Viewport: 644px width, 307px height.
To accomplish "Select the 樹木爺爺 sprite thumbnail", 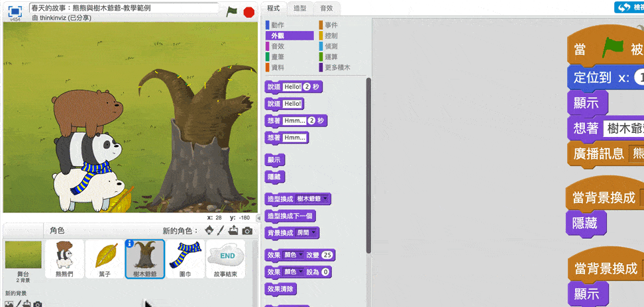I will tap(145, 259).
